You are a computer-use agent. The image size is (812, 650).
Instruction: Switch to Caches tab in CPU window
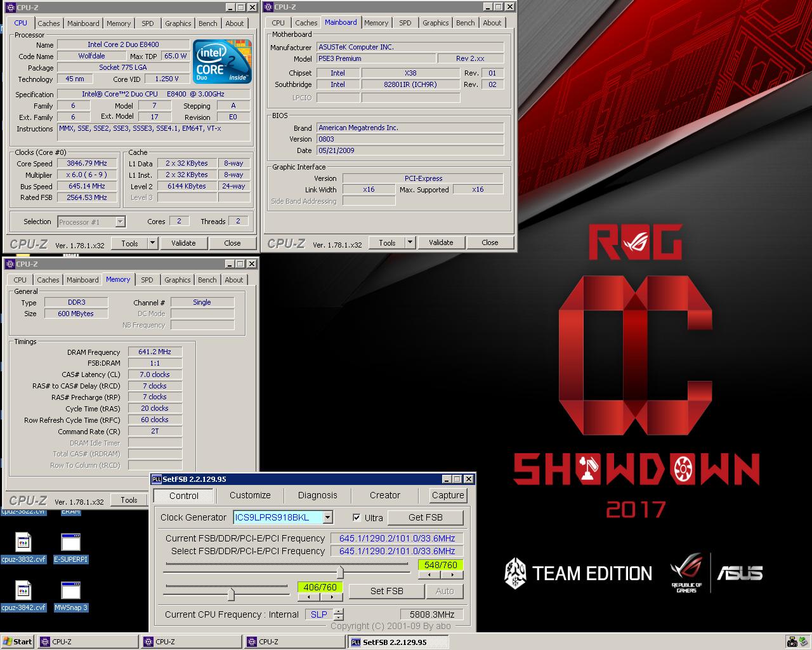(x=48, y=23)
